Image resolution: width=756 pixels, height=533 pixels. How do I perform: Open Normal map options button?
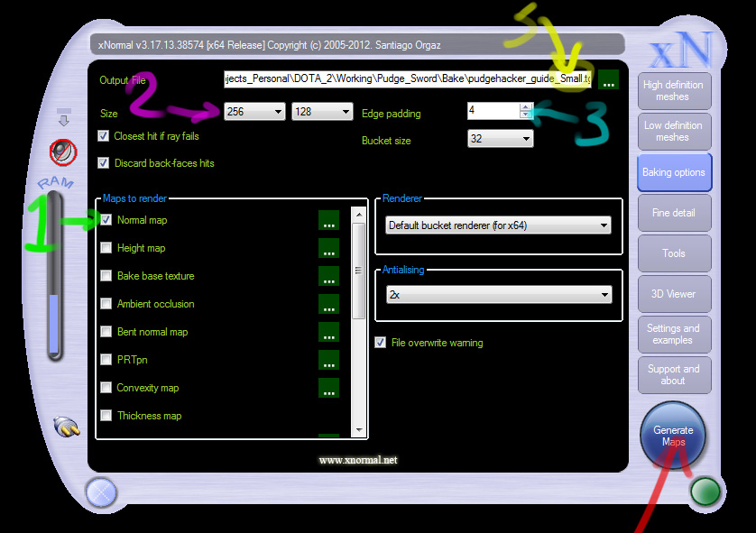click(x=328, y=220)
